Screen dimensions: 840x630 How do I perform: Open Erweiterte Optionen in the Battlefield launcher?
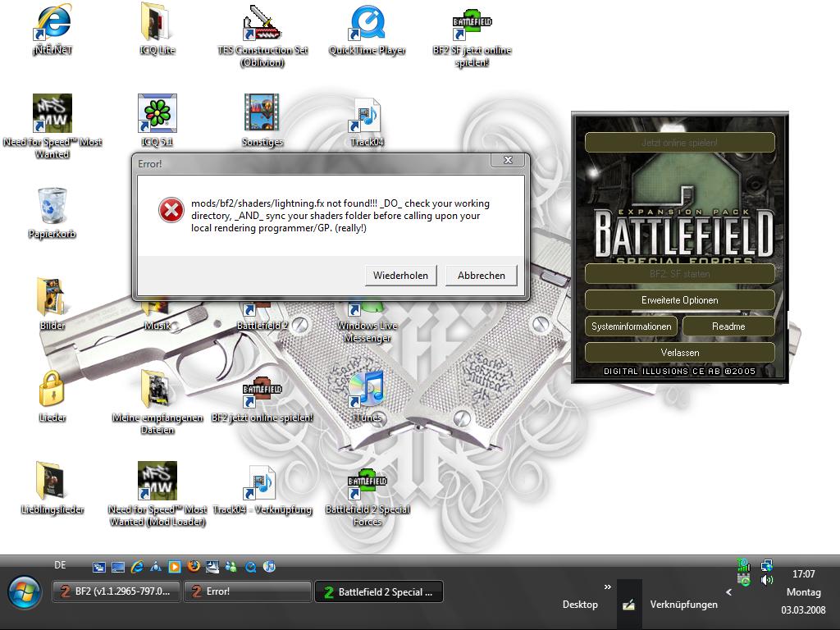(x=679, y=300)
